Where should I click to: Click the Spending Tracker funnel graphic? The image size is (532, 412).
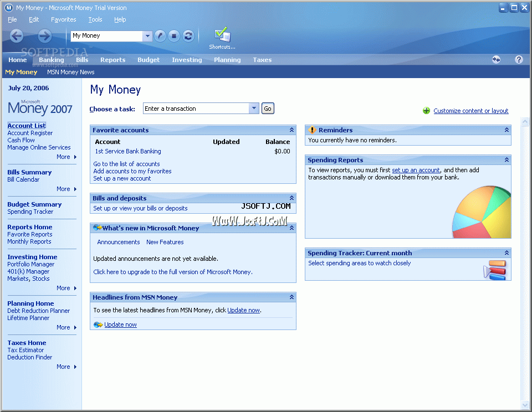tap(495, 270)
